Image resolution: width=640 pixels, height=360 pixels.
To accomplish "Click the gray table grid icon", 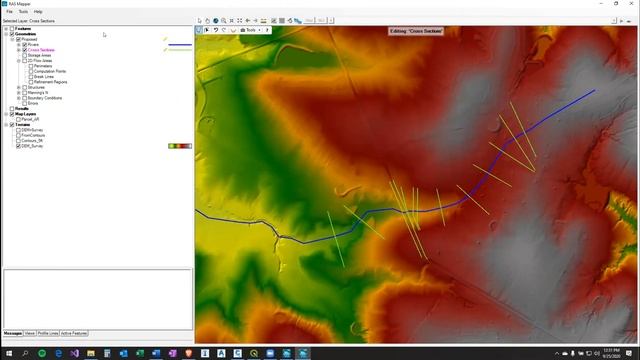I will pyautogui.click(x=282, y=20).
